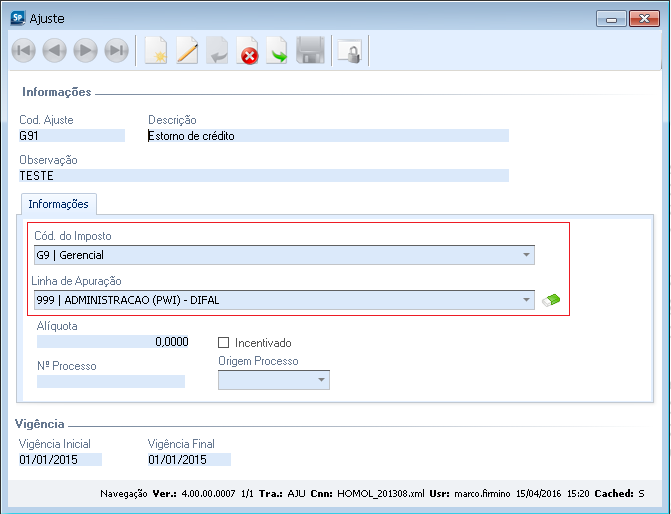Save record with floppy disk icon

click(x=310, y=51)
